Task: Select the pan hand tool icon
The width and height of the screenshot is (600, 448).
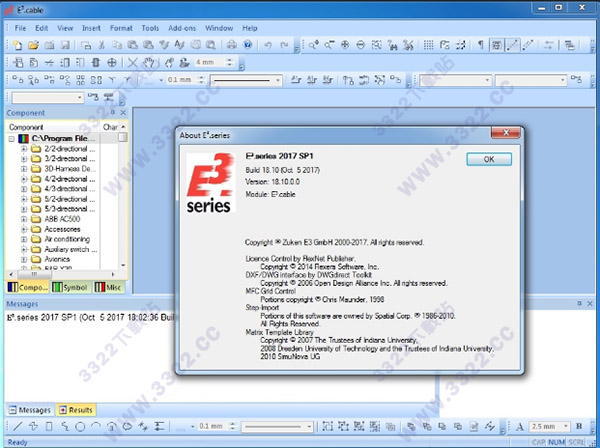Action: (x=149, y=62)
